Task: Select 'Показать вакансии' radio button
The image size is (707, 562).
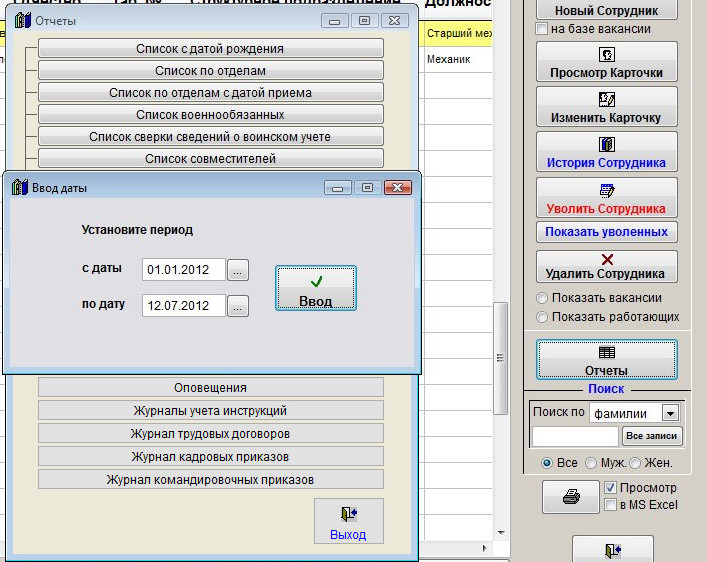Action: (542, 298)
